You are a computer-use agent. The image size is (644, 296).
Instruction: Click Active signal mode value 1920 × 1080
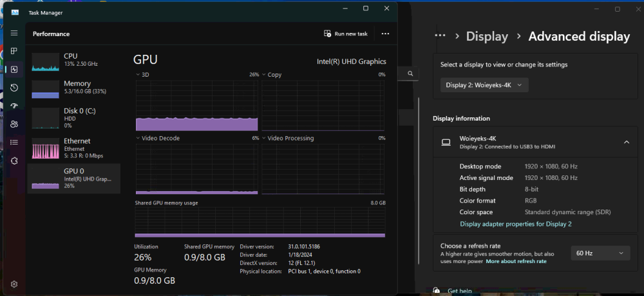click(x=551, y=178)
